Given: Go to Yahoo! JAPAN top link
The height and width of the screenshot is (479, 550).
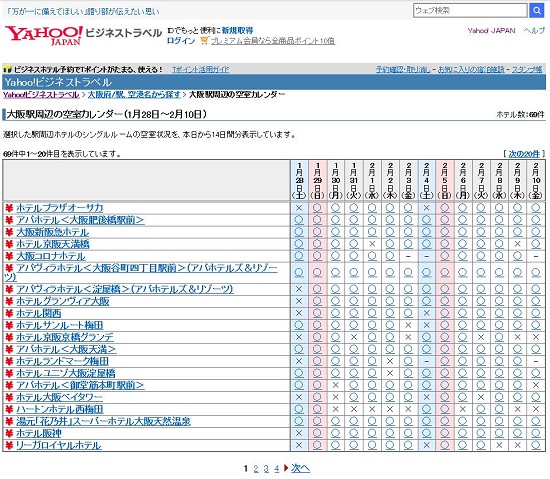Looking at the screenshot, I should tap(491, 31).
